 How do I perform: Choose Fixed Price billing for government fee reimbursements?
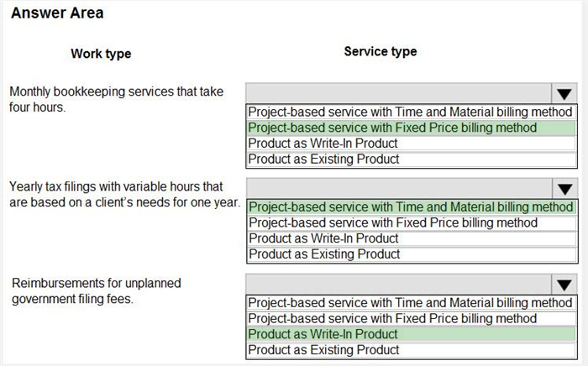pos(411,318)
